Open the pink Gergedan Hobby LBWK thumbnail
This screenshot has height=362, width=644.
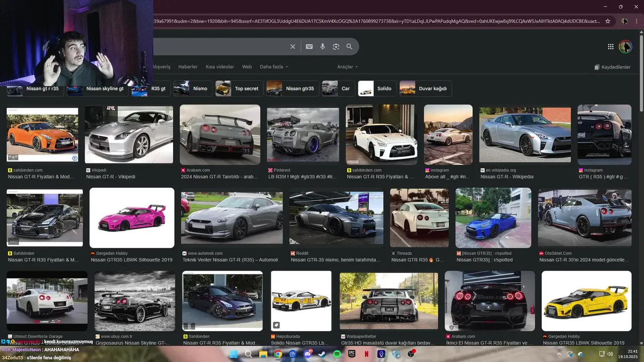[132, 218]
